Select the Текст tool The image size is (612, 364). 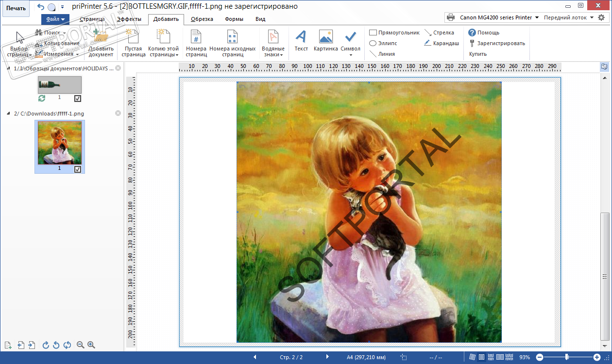pyautogui.click(x=301, y=41)
